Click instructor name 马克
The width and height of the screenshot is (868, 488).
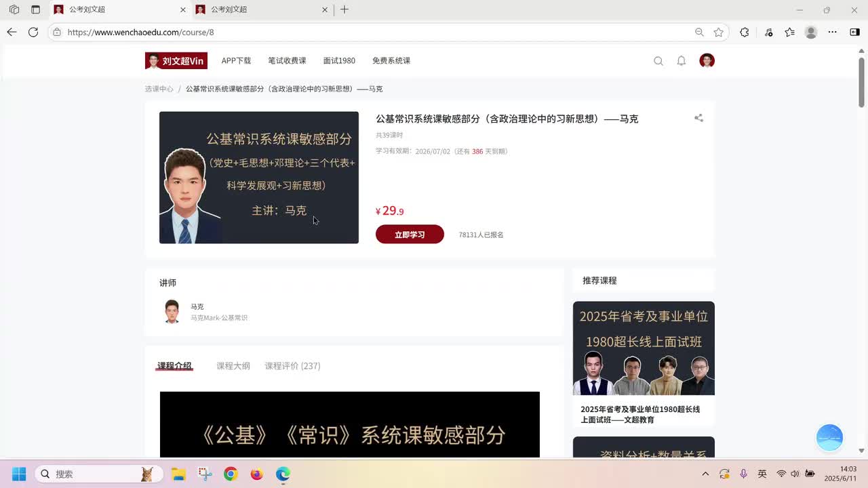coord(197,306)
